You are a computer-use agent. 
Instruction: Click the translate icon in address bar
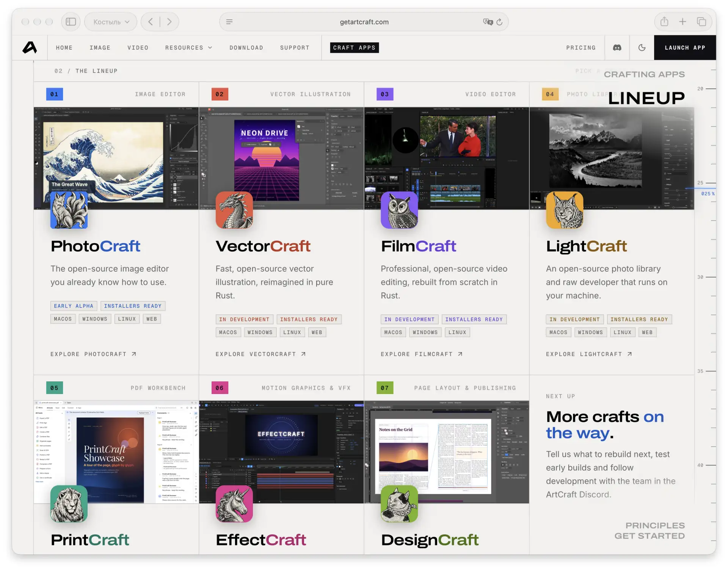click(488, 22)
